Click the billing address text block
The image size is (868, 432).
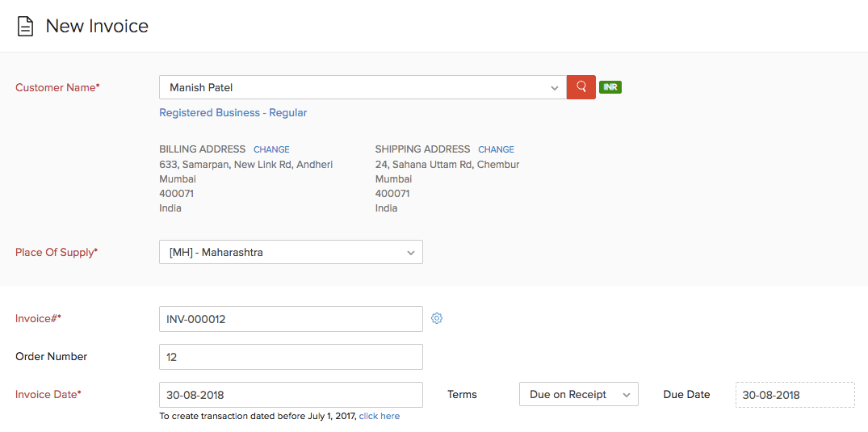click(245, 186)
